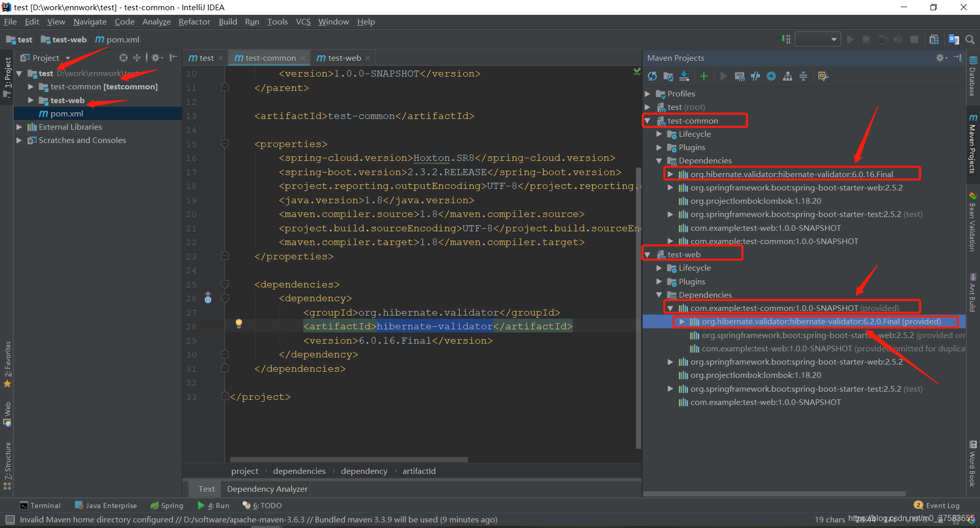980x528 pixels.
Task: Toggle Offline Mode in Maven panel
Action: coord(771,76)
